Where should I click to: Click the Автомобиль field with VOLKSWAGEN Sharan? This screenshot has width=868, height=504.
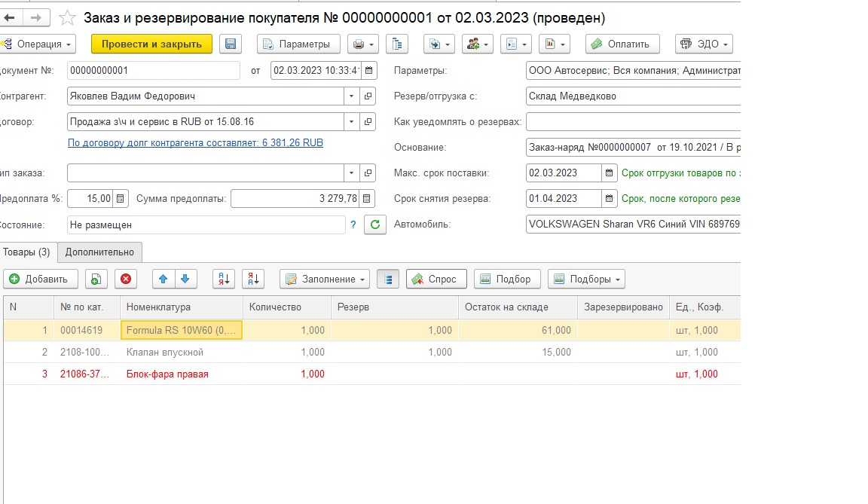click(633, 224)
